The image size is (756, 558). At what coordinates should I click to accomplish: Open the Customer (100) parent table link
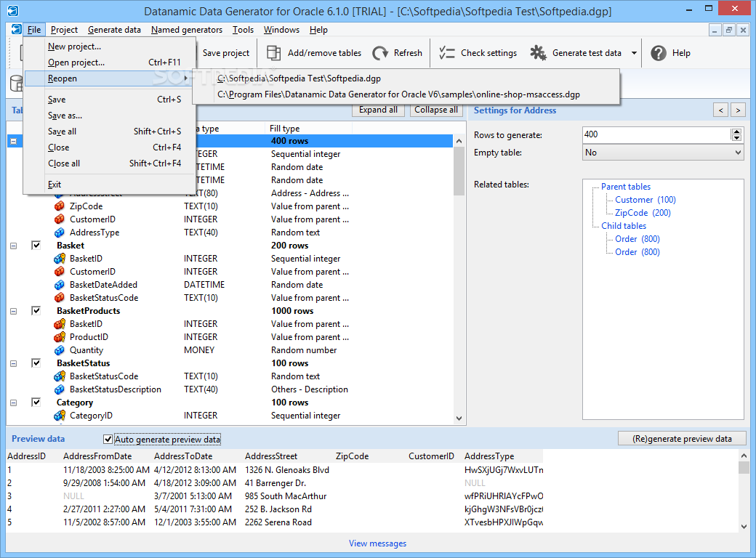click(x=645, y=200)
